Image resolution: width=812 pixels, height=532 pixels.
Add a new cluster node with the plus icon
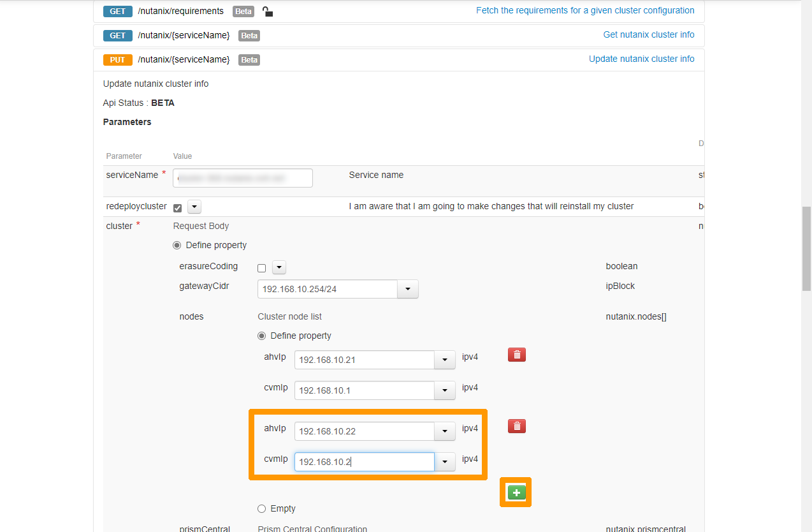point(515,492)
